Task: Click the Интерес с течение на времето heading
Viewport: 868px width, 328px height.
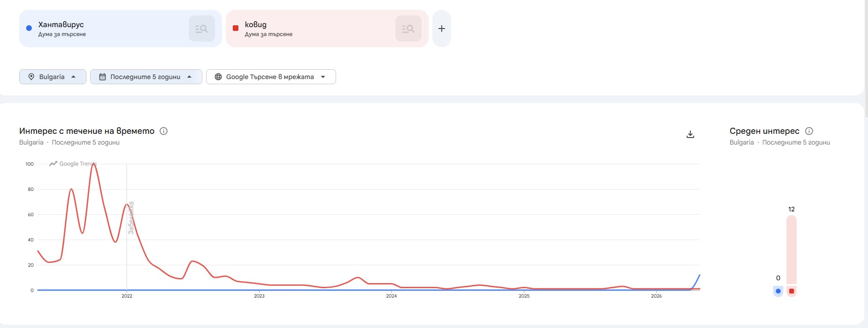Action: 87,131
